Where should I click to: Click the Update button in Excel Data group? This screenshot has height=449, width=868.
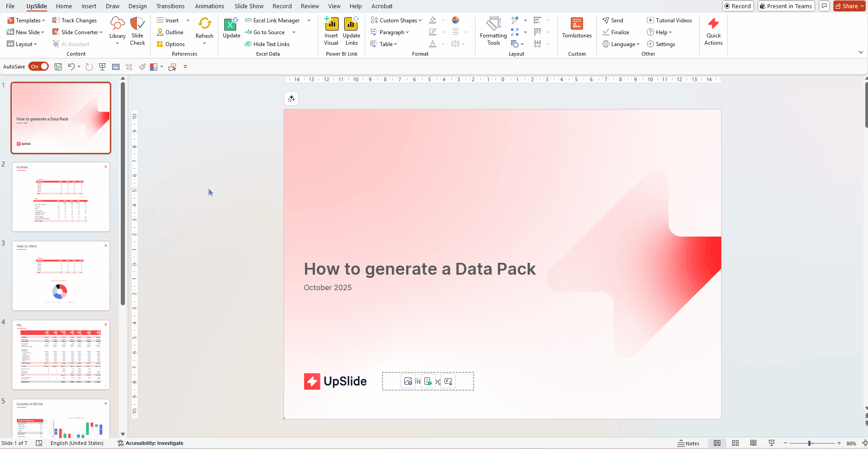click(231, 28)
